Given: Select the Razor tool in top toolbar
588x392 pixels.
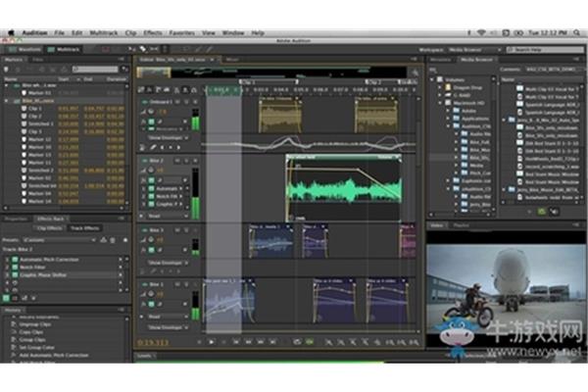Looking at the screenshot, I should coord(143,49).
